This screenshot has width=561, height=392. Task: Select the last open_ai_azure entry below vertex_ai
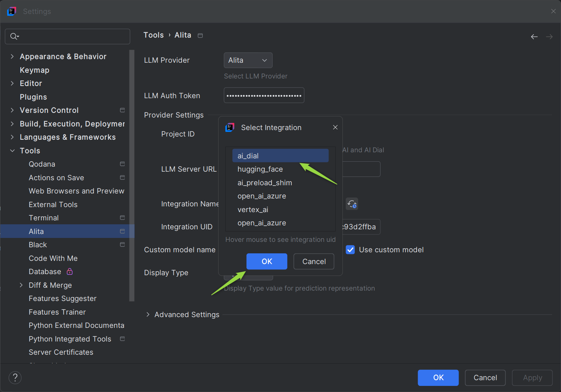280,223
